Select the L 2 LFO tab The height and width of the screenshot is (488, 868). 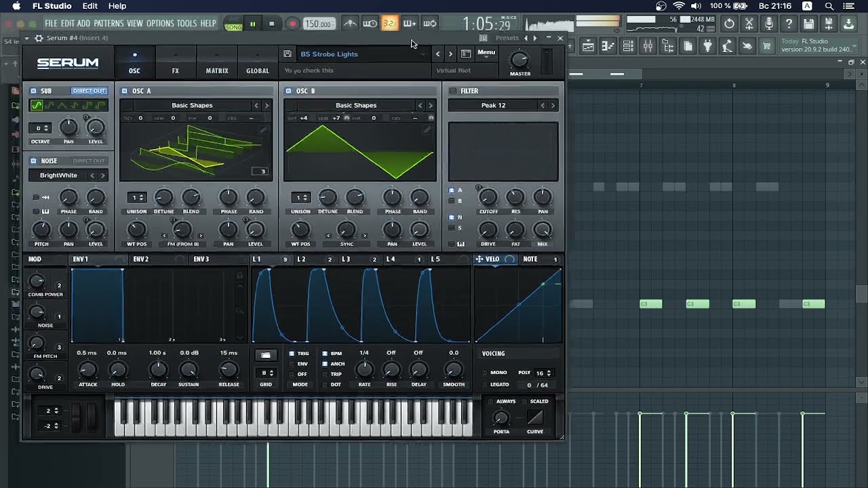pyautogui.click(x=301, y=259)
